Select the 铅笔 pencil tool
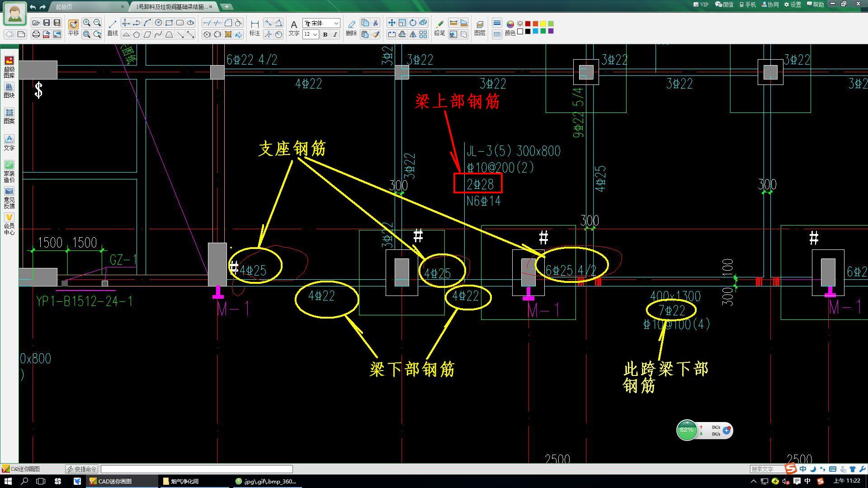This screenshot has width=868, height=488. click(x=439, y=28)
